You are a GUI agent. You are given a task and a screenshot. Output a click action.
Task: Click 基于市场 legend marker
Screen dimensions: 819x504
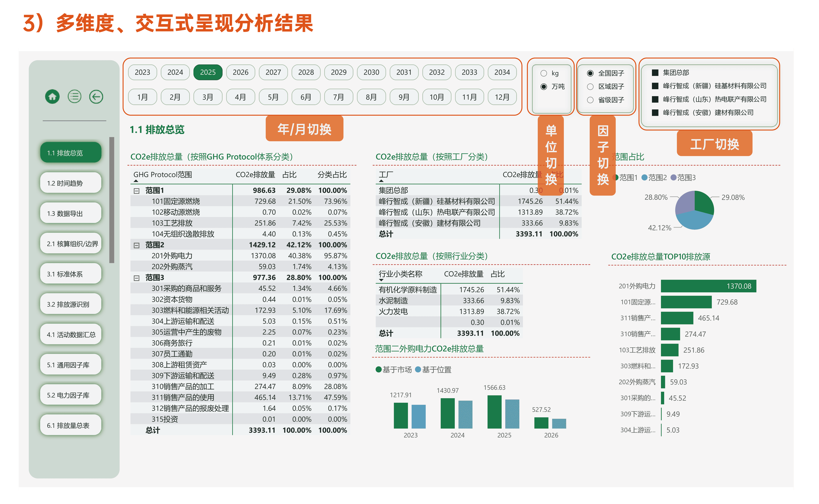coord(378,370)
